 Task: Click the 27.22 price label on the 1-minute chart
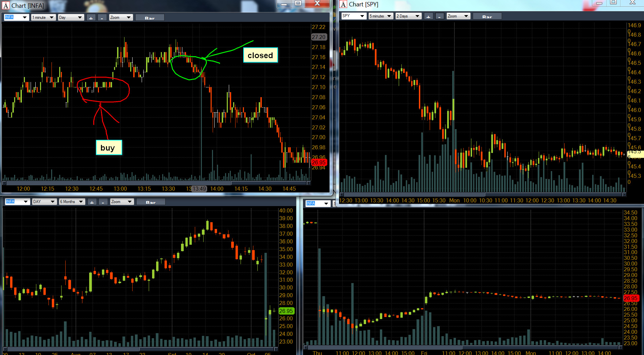[319, 27]
